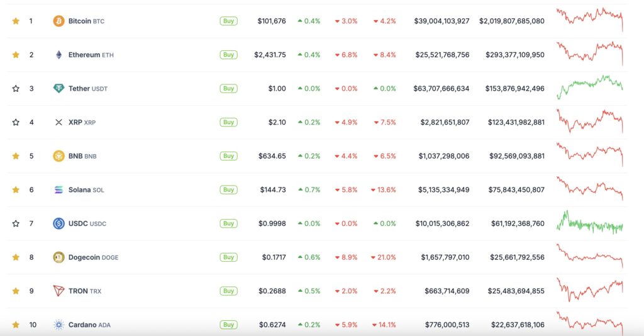This screenshot has width=644, height=336.
Task: Click USDC price $0.9998
Action: click(272, 223)
